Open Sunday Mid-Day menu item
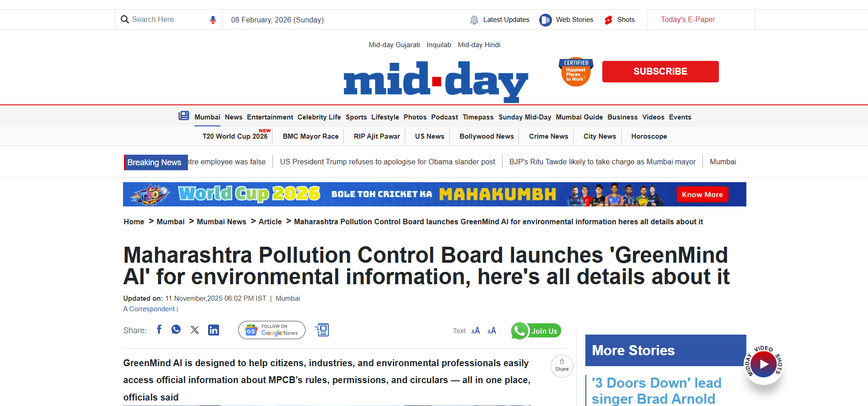This screenshot has width=868, height=406. pyautogui.click(x=525, y=117)
